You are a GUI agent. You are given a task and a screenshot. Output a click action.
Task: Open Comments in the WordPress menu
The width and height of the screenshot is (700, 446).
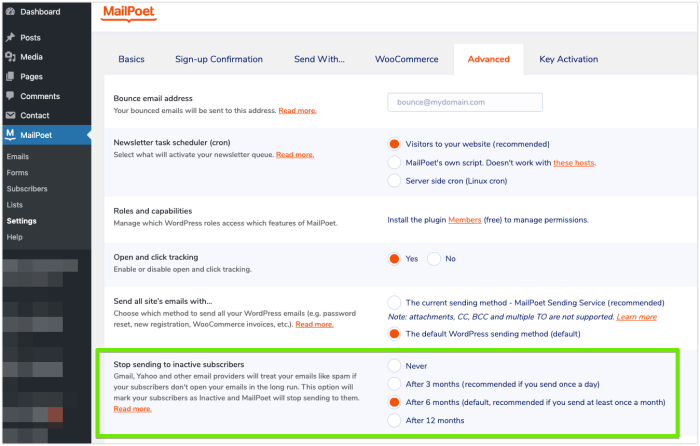click(x=40, y=96)
